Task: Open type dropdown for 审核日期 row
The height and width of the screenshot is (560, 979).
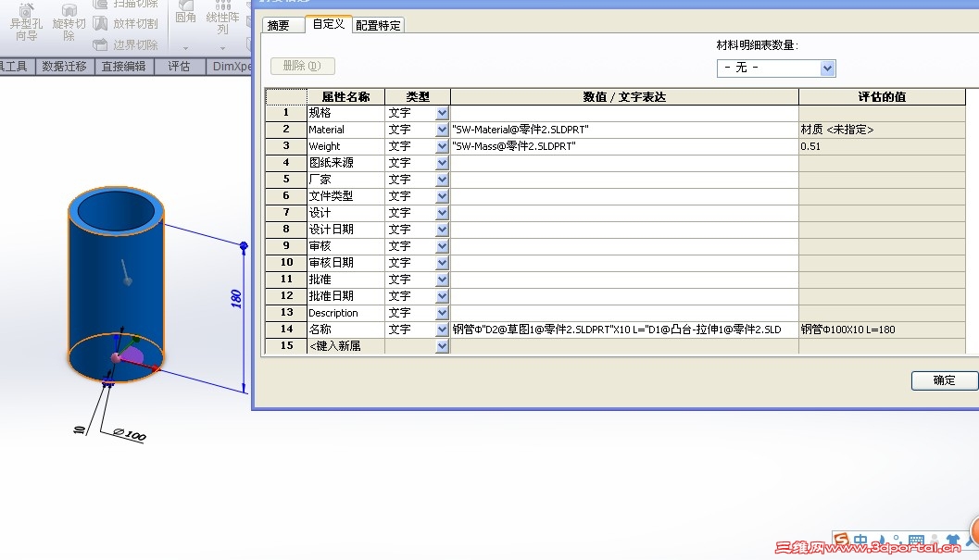Action: [442, 263]
